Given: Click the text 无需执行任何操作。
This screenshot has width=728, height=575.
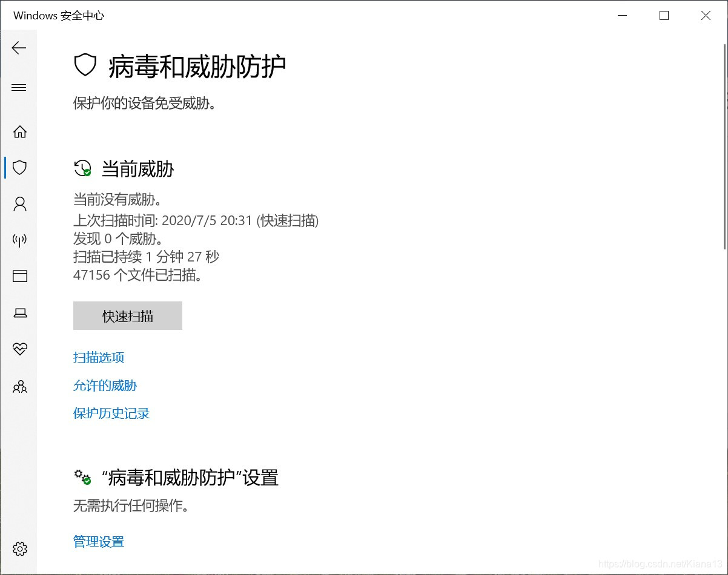Looking at the screenshot, I should [x=131, y=505].
